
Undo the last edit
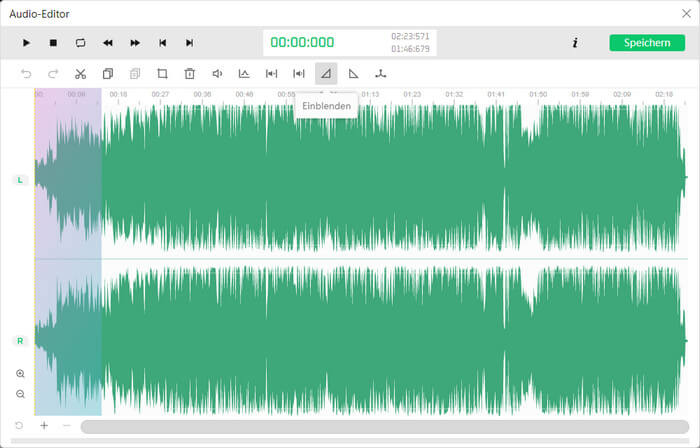coord(26,74)
